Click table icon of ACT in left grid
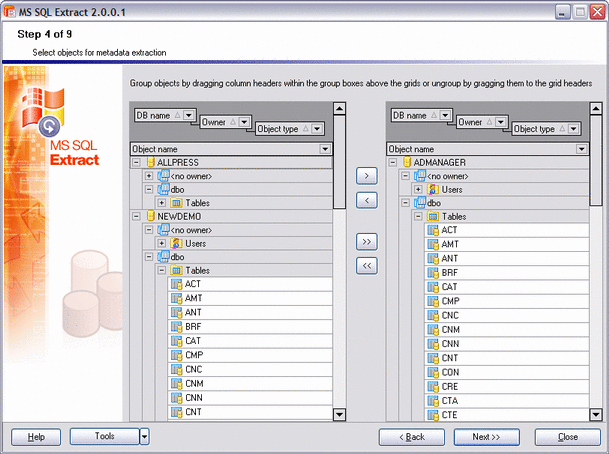This screenshot has width=609, height=454. tap(176, 284)
